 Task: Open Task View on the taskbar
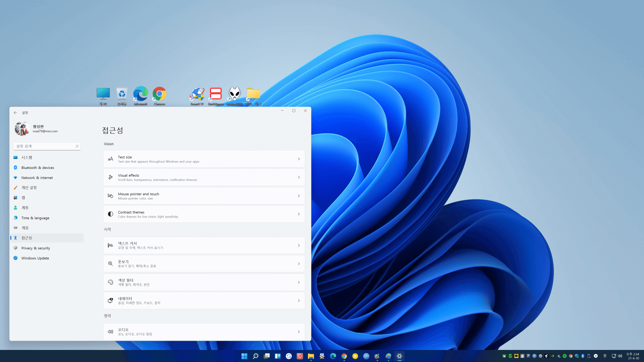point(266,356)
